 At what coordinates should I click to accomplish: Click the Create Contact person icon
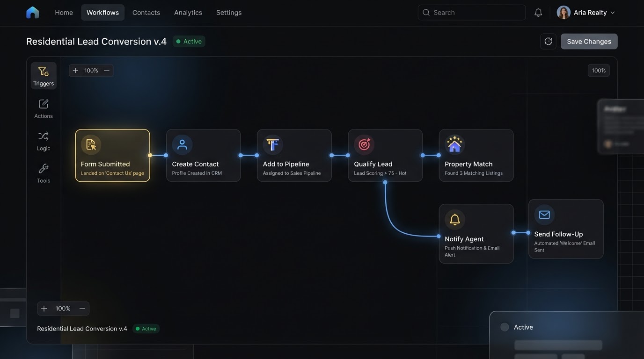click(182, 144)
